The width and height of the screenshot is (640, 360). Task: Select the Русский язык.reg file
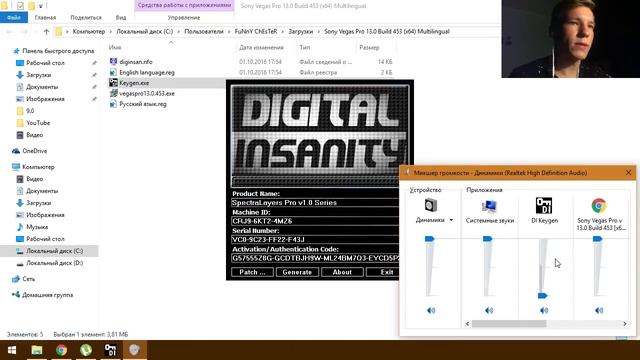[142, 104]
